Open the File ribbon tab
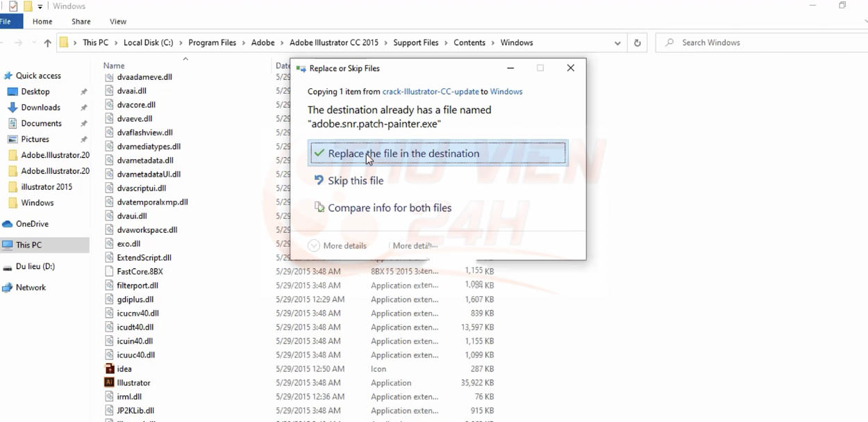This screenshot has width=868, height=422. coord(7,22)
